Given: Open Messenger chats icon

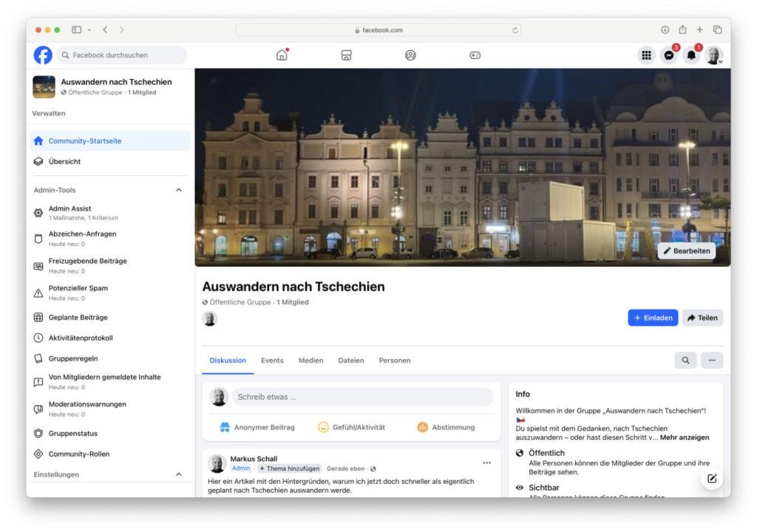Looking at the screenshot, I should click(669, 55).
